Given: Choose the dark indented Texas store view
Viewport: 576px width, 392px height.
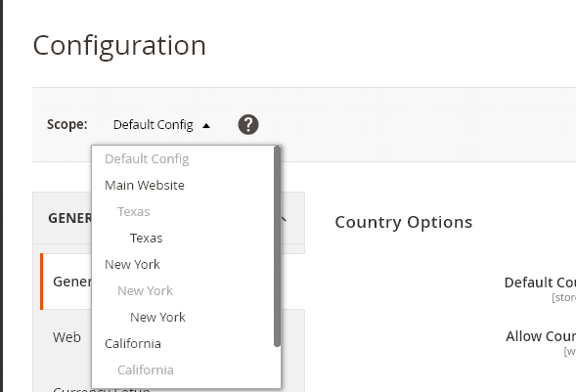Looking at the screenshot, I should [x=147, y=239].
